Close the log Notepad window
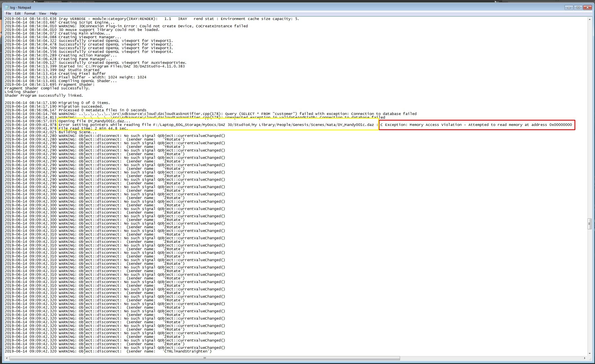595x364 pixels. pos(588,8)
